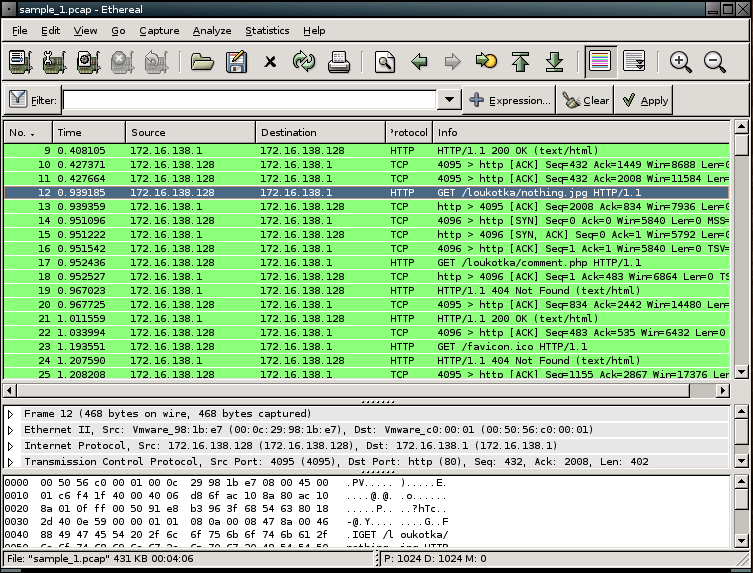Find a packet magnifier icon
753x573 pixels.
(x=385, y=62)
